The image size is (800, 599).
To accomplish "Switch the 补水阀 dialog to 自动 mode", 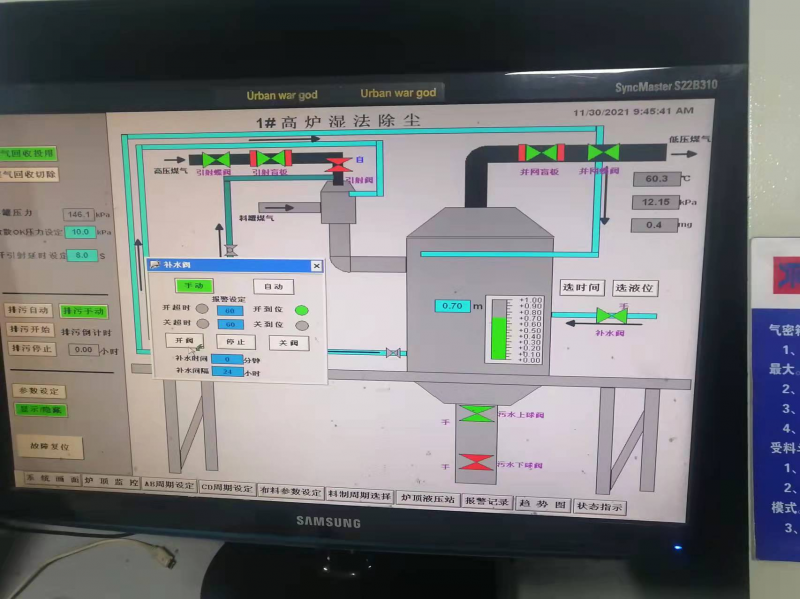I will [273, 286].
